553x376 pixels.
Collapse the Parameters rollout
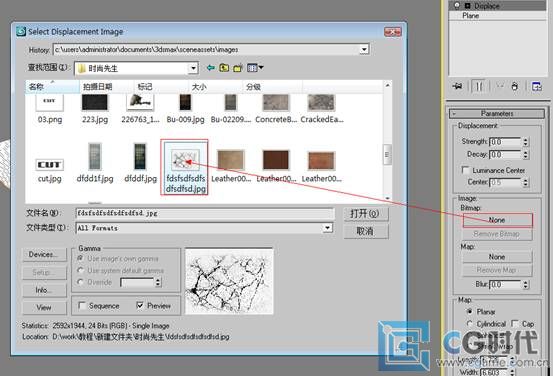[497, 113]
